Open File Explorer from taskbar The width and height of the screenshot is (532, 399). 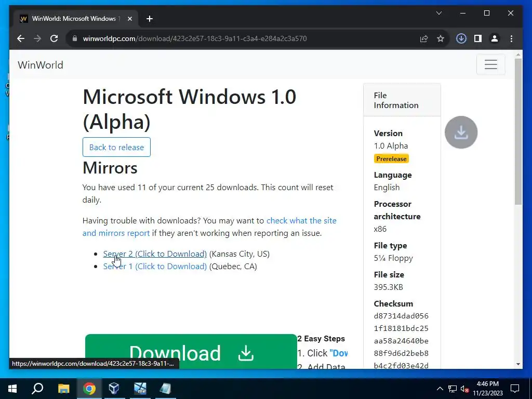pyautogui.click(x=63, y=389)
